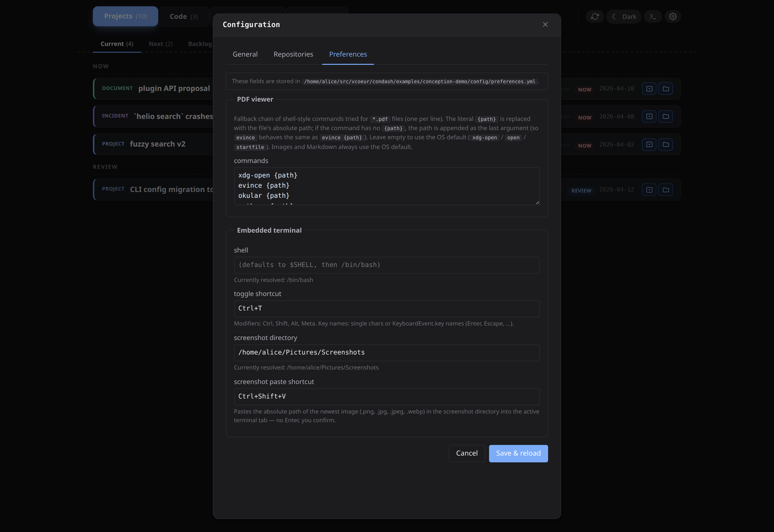
Task: Open the folder icon on the 2026-04-08 row
Action: tap(666, 117)
